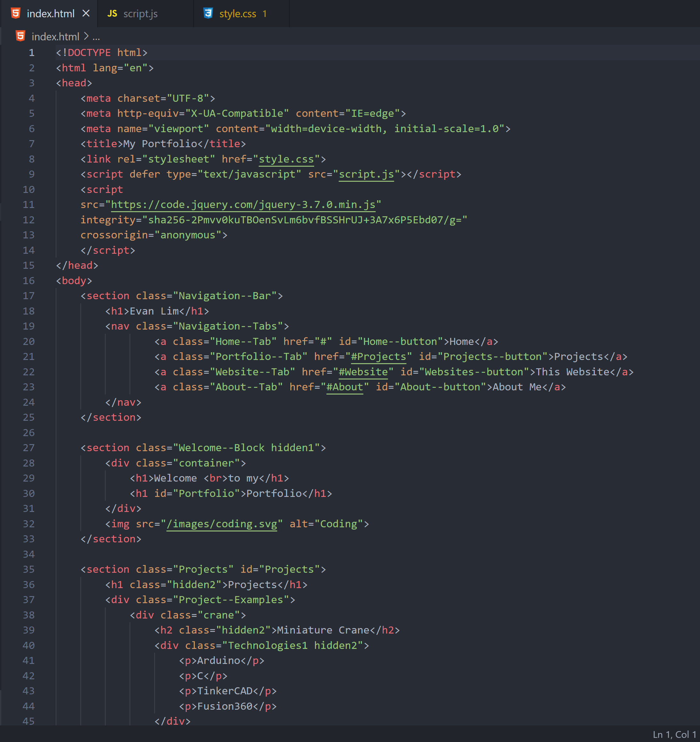Screen dimensions: 700x742
Task: Click the opening <body> tag
Action: coord(74,281)
